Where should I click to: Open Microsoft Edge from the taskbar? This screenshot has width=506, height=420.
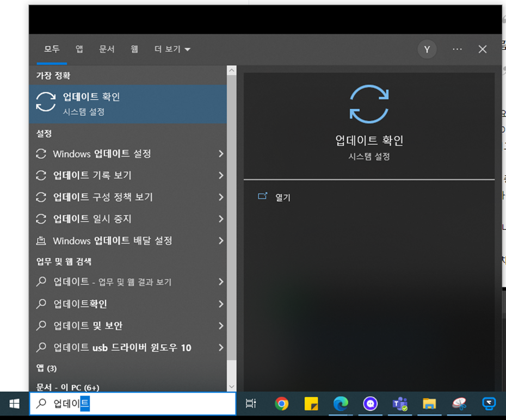[x=341, y=404]
